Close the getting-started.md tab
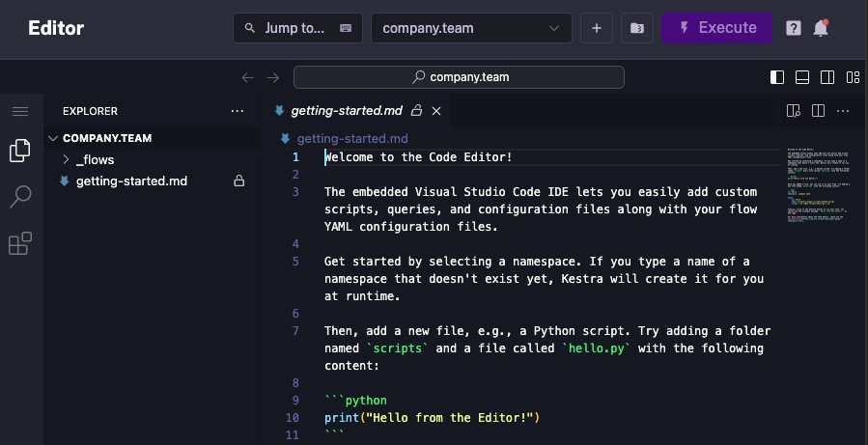The height and width of the screenshot is (445, 868). click(436, 111)
